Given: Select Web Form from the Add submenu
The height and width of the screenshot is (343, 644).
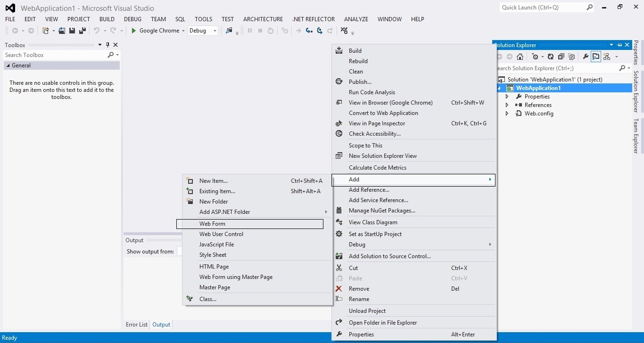Looking at the screenshot, I should click(212, 223).
